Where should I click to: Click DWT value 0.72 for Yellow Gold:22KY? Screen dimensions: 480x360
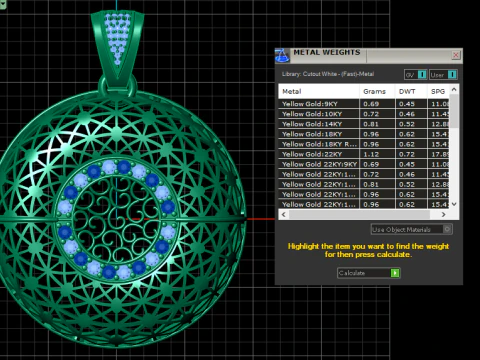pos(407,154)
